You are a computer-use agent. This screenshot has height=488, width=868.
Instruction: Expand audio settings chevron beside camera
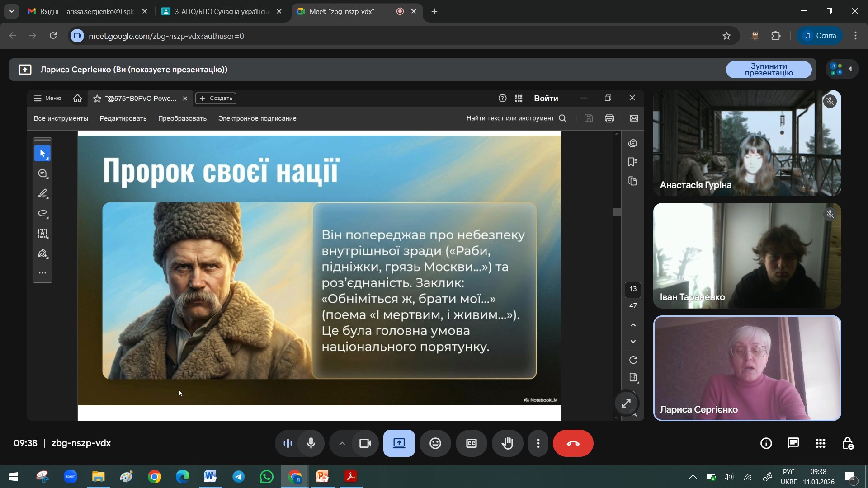tap(342, 443)
